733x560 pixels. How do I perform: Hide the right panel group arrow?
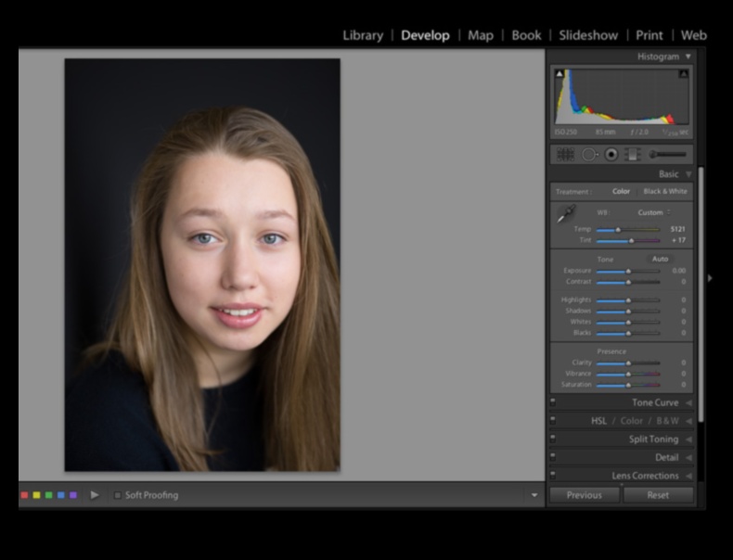(x=710, y=278)
